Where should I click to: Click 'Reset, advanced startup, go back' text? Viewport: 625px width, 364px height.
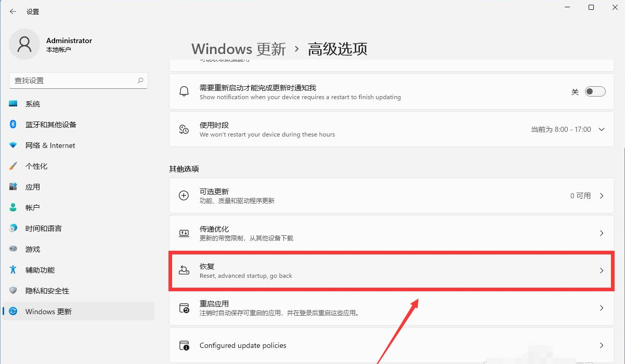coord(246,276)
